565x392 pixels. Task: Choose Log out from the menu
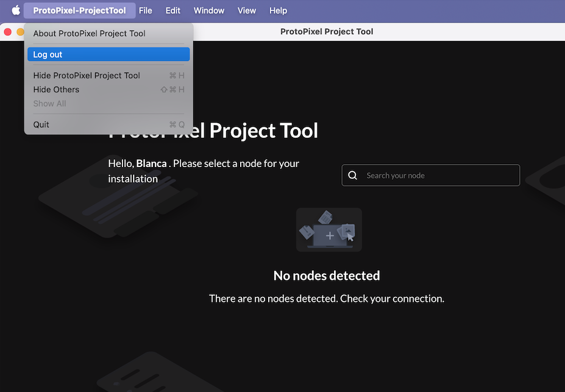pyautogui.click(x=108, y=54)
